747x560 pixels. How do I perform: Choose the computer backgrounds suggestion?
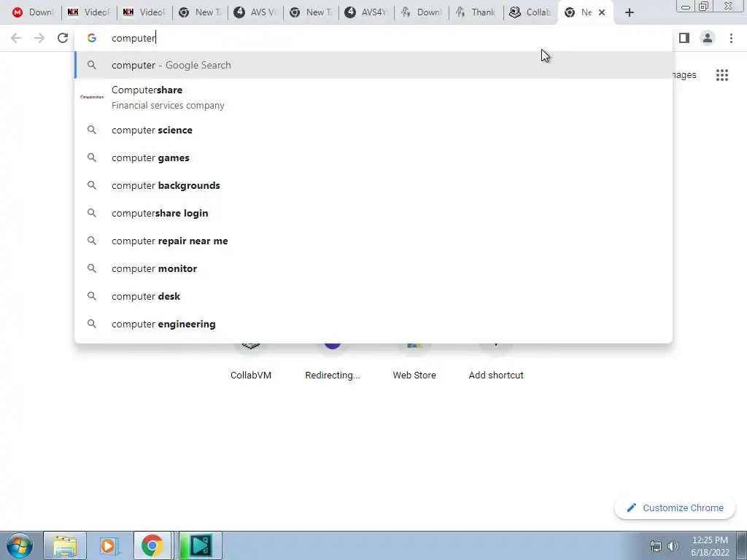tap(373, 185)
